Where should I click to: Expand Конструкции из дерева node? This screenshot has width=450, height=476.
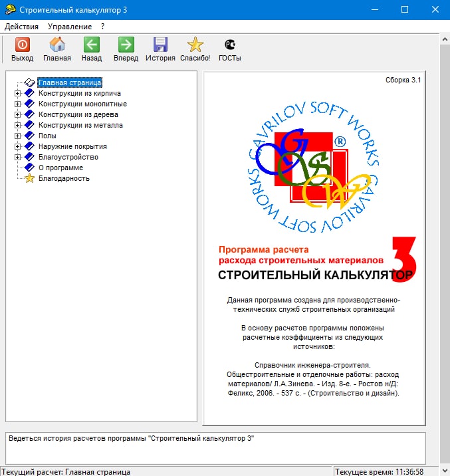[17, 115]
